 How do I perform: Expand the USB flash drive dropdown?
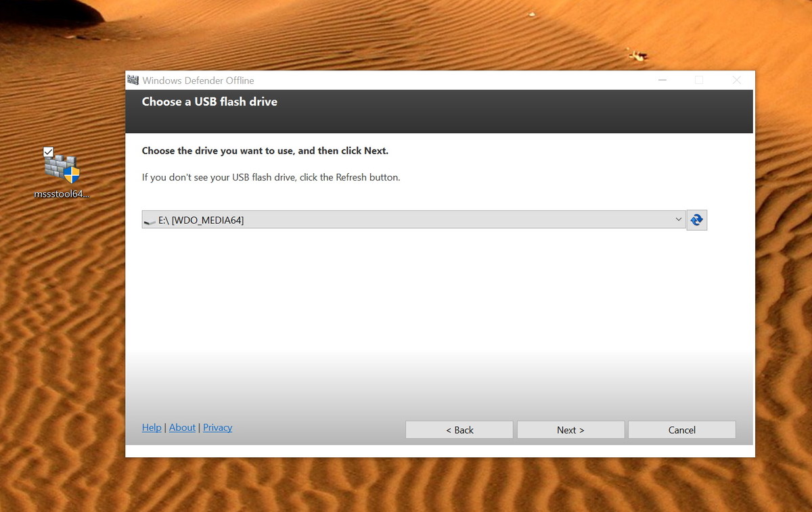coord(678,219)
